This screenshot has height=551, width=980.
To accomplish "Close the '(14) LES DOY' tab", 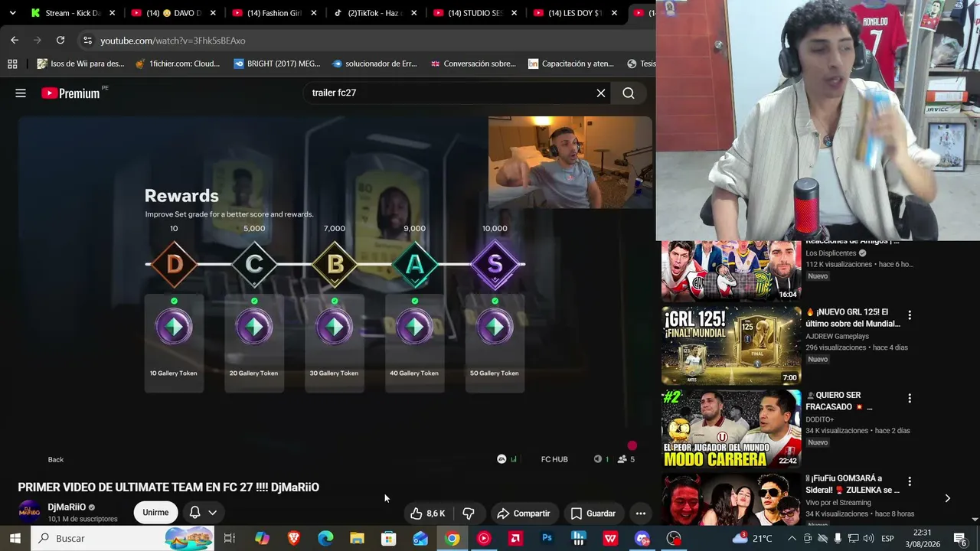I will [614, 13].
